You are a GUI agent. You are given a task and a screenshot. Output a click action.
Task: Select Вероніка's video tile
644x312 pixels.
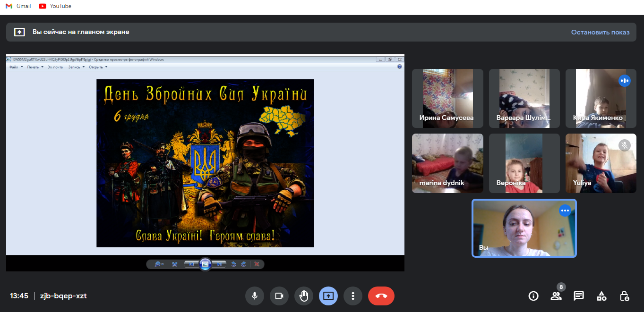(524, 163)
